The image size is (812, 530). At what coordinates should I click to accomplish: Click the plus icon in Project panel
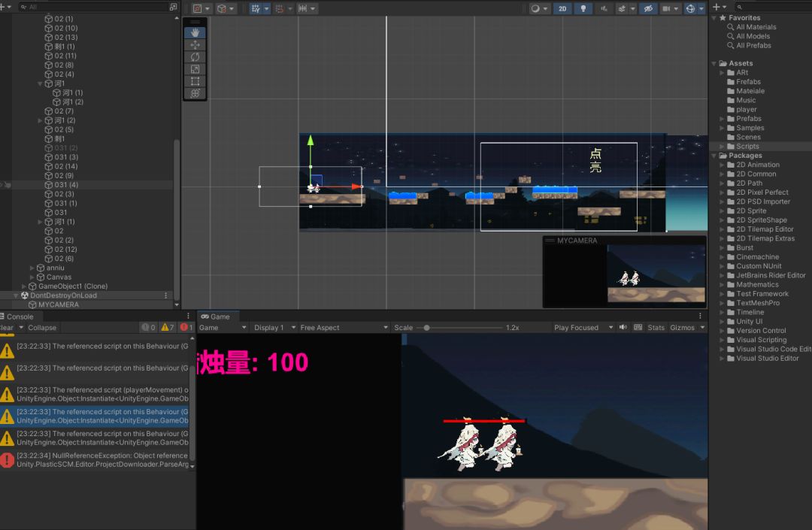point(717,7)
